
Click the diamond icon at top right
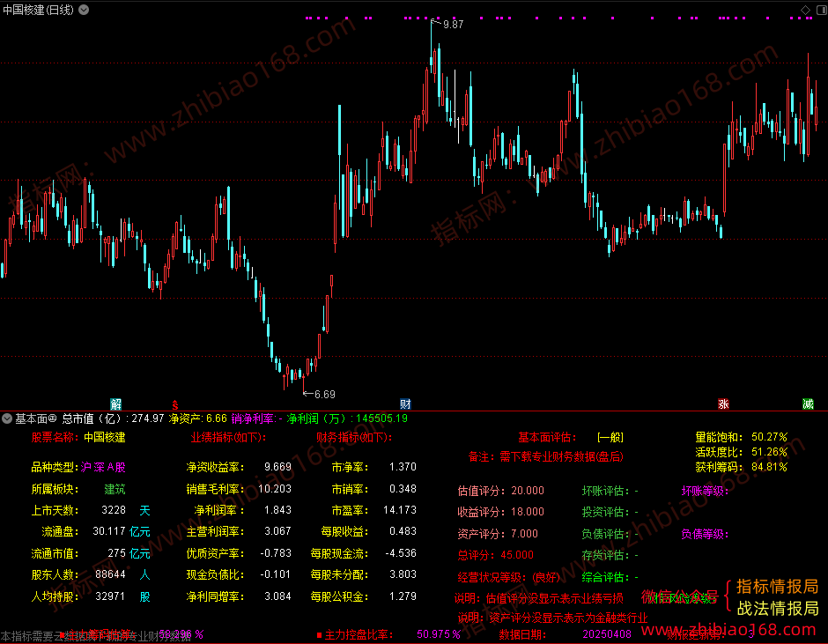click(x=806, y=10)
